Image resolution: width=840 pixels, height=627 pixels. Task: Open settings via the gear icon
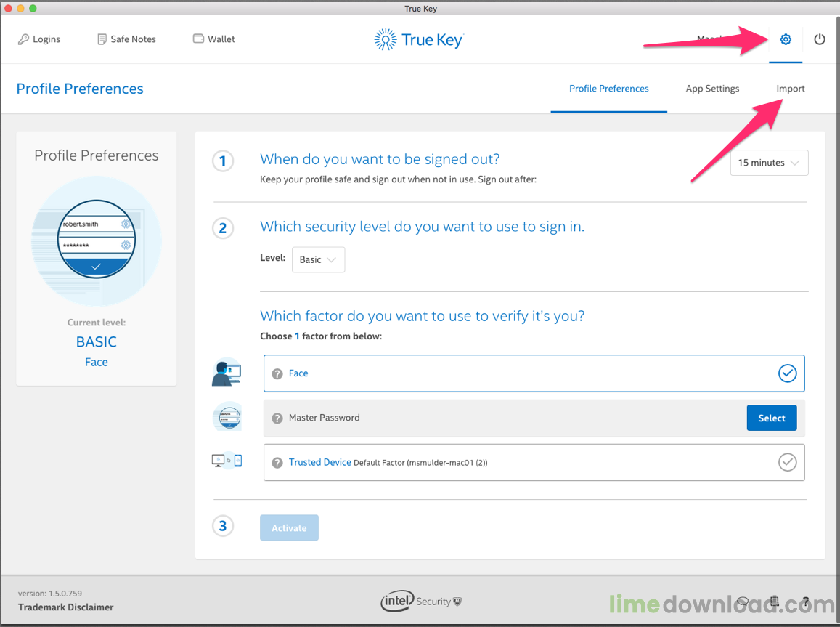click(786, 39)
